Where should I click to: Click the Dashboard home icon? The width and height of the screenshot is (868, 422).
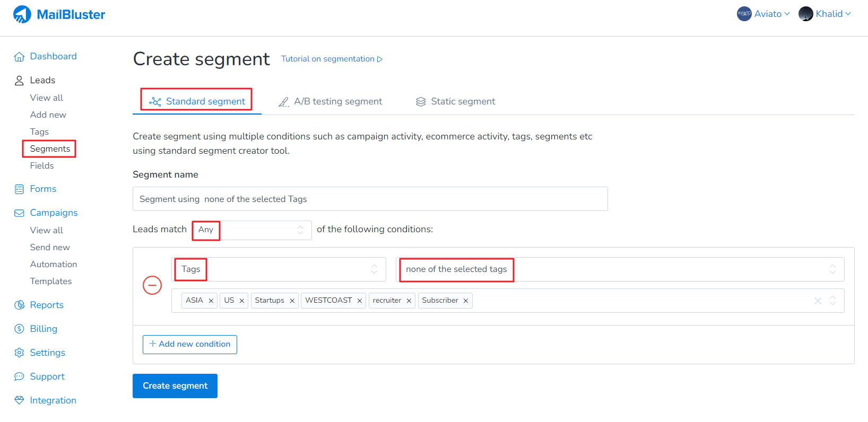pos(19,57)
